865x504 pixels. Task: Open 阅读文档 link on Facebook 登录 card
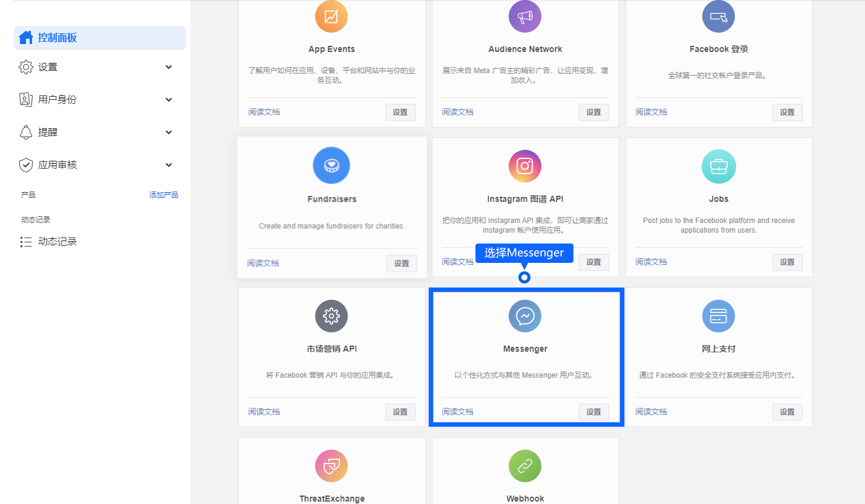coord(651,112)
